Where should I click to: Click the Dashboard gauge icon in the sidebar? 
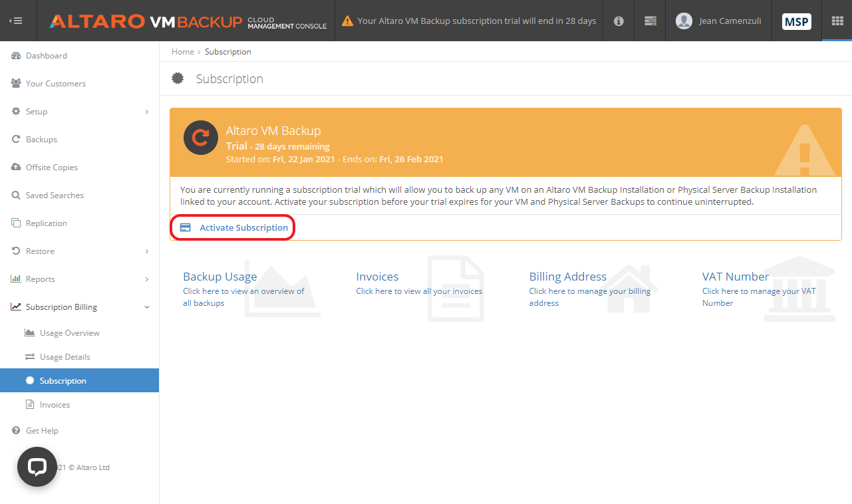click(16, 56)
